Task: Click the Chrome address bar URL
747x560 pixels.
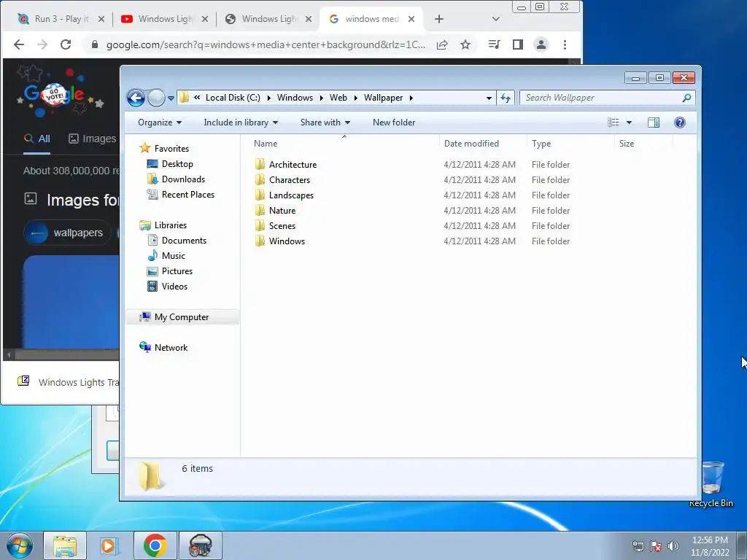Action: [266, 44]
